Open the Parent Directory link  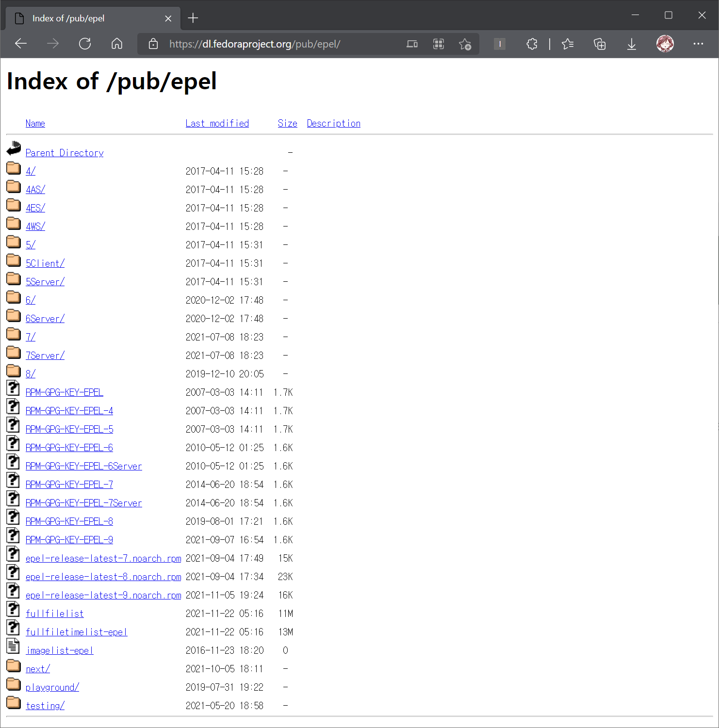[65, 153]
